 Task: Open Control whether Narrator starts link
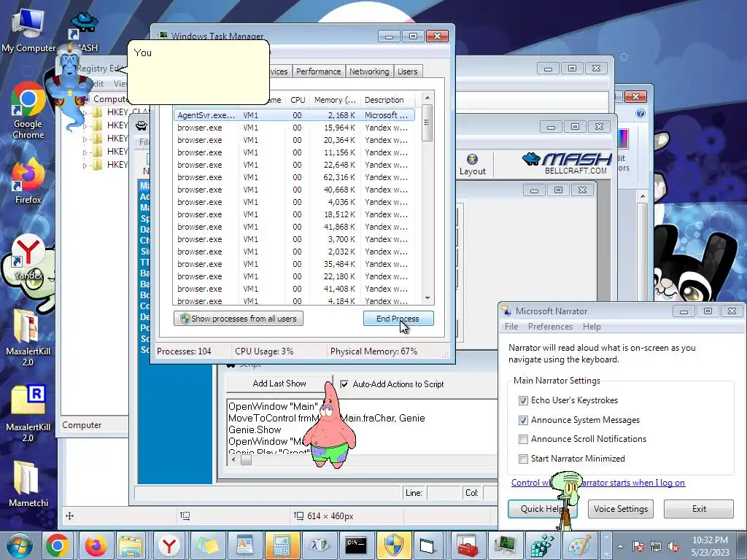[598, 483]
